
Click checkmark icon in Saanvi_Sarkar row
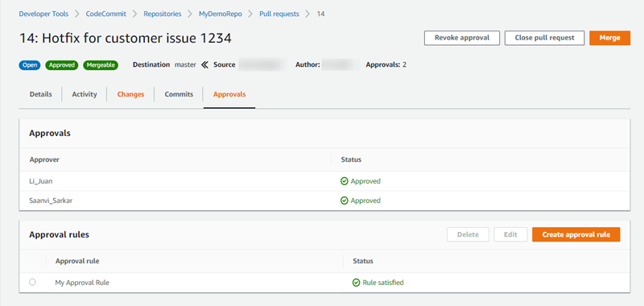coord(345,201)
